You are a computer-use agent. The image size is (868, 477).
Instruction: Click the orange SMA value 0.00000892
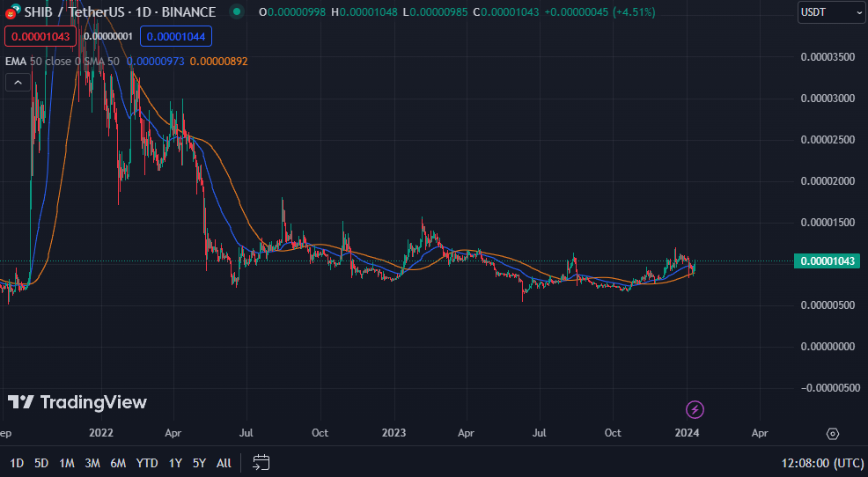tap(218, 62)
